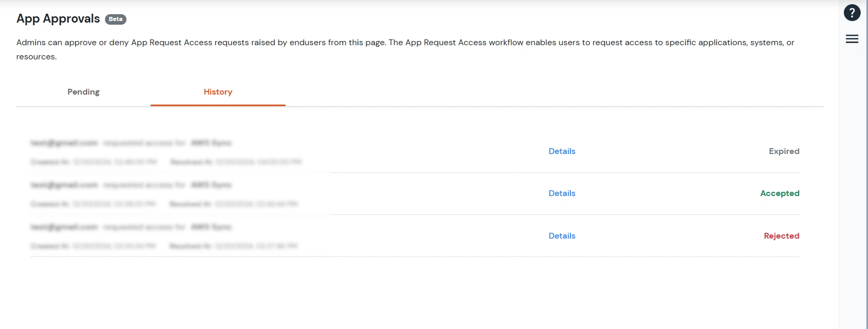Click the AWS Sync name in the Rejected row
The image size is (868, 329).
pos(212,227)
